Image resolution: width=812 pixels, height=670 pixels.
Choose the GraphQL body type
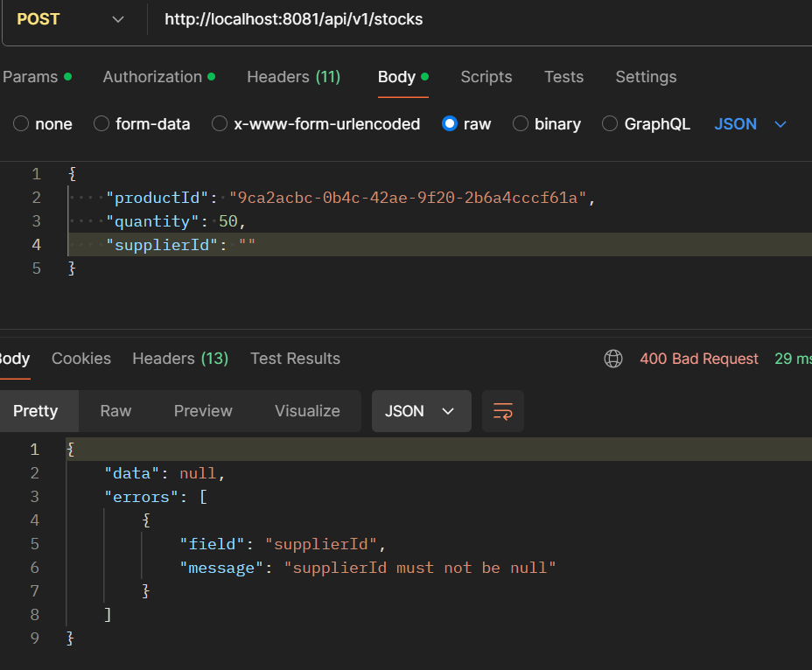[646, 124]
